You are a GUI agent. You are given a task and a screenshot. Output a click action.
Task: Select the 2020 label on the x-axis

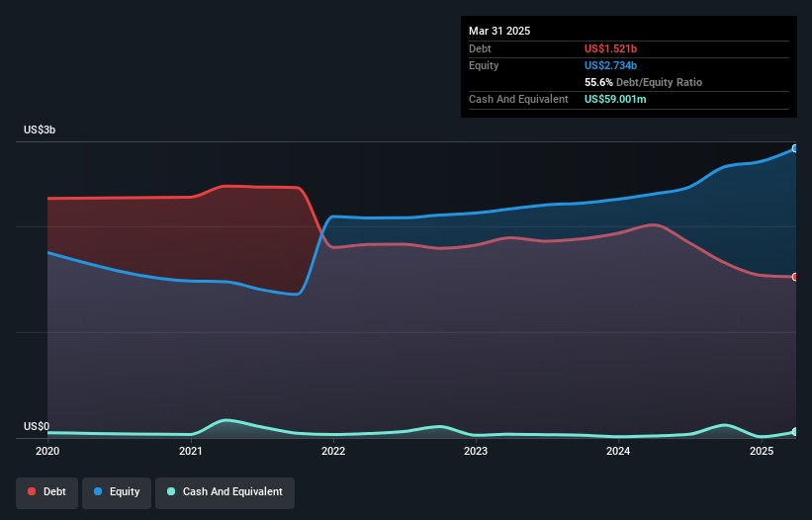pos(47,452)
